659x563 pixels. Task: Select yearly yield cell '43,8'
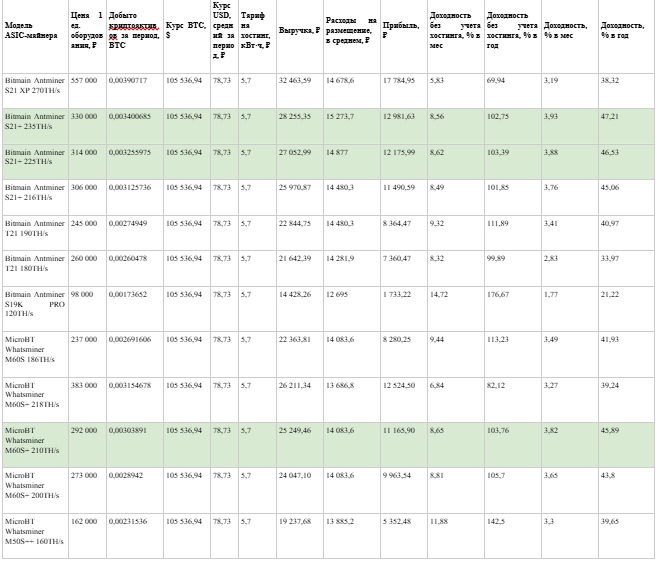(626, 490)
